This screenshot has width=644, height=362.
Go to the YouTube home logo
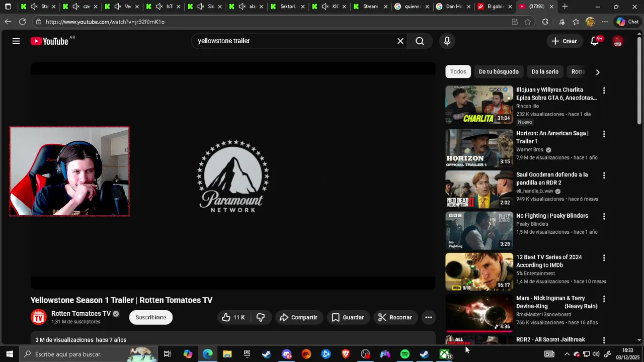click(49, 41)
